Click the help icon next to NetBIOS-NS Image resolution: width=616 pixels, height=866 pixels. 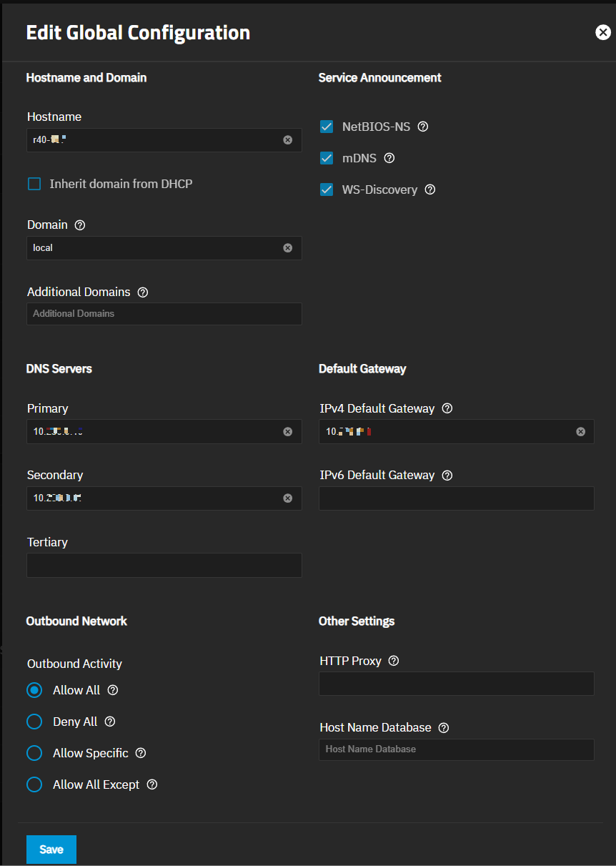(x=422, y=127)
